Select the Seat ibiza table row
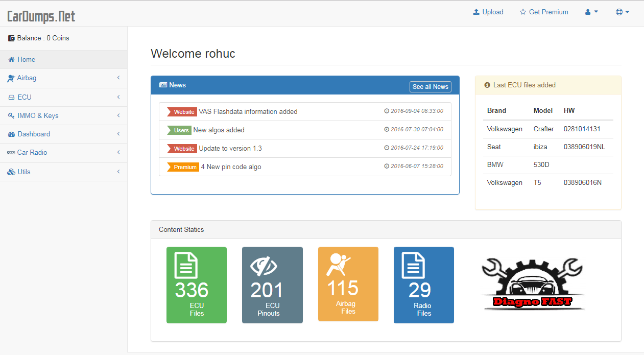The image size is (644, 355). tap(548, 147)
